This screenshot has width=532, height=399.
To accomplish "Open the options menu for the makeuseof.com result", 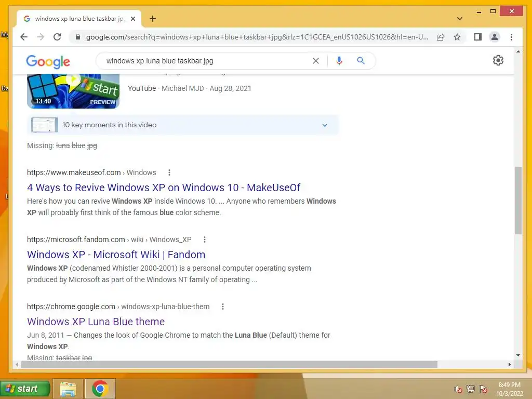I will 169,172.
